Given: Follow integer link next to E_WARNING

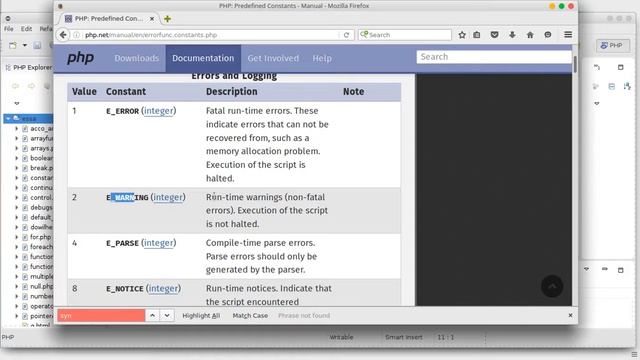Looking at the screenshot, I should pos(168,198).
